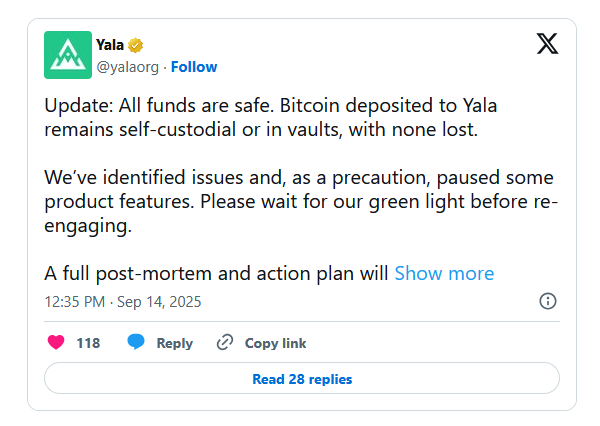Click the 'We've identified issues' paragraph

301,201
